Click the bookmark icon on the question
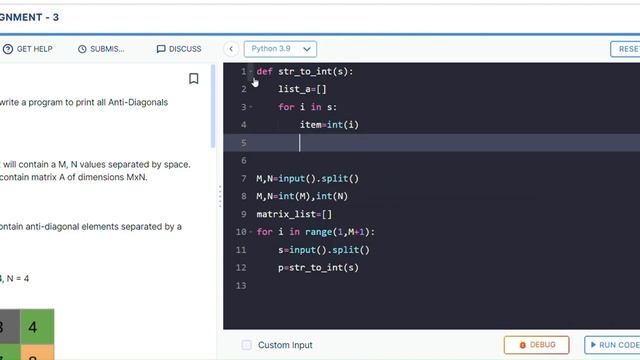Image resolution: width=640 pixels, height=360 pixels. [194, 78]
